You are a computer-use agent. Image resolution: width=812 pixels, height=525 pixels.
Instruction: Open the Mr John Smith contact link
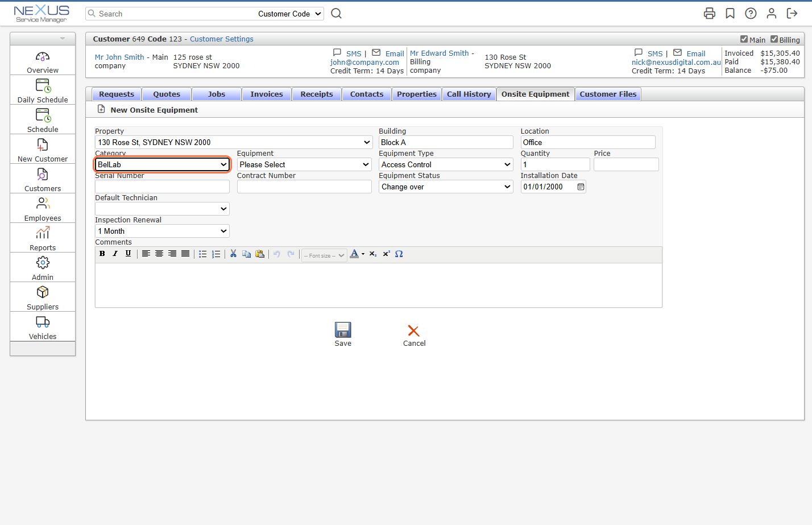point(119,57)
